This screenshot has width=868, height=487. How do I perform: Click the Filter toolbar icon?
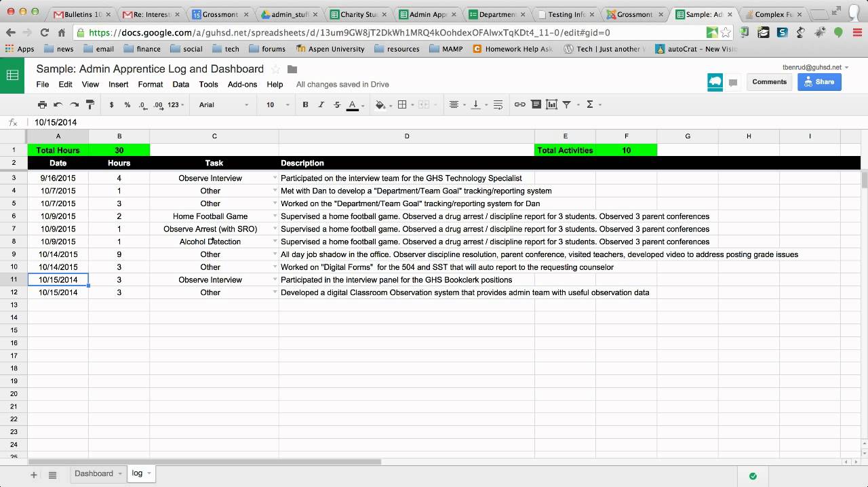coord(568,104)
